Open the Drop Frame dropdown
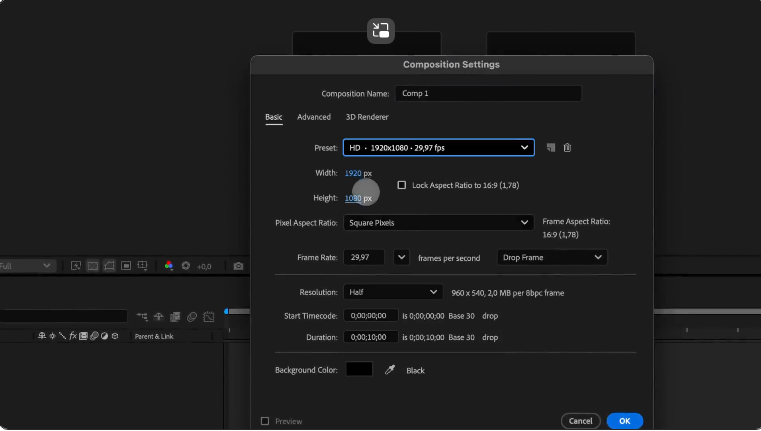The height and width of the screenshot is (431, 761). (552, 257)
